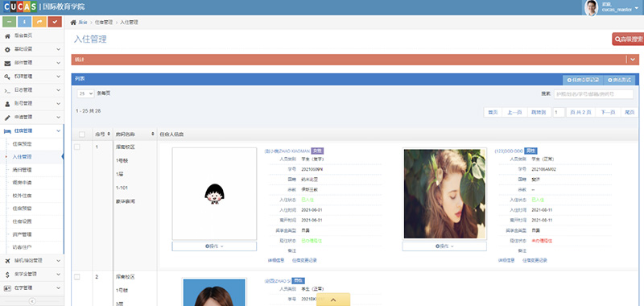Click the 高级搜索 advanced search button
Screen dimensions: 644x306
pyautogui.click(x=628, y=39)
